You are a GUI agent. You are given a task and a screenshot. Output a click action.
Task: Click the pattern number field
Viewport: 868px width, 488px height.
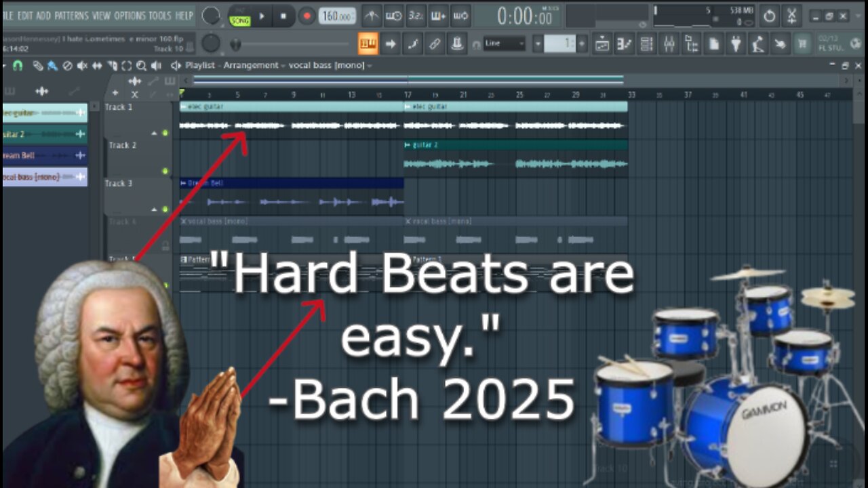point(560,44)
